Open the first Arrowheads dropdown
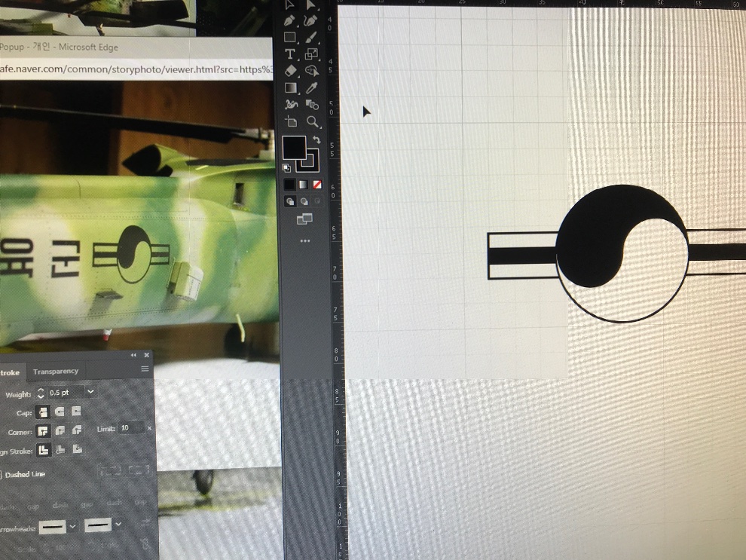The height and width of the screenshot is (560, 746). [x=73, y=525]
